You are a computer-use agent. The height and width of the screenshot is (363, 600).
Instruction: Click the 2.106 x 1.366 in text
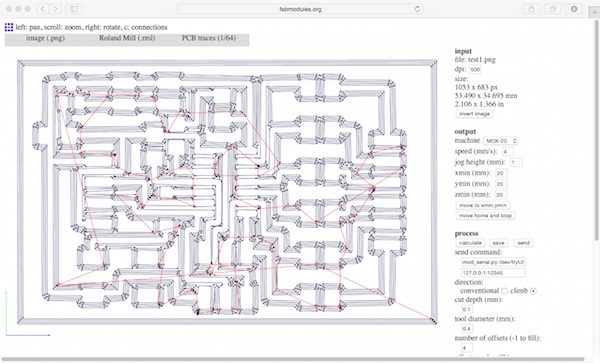pyautogui.click(x=479, y=104)
